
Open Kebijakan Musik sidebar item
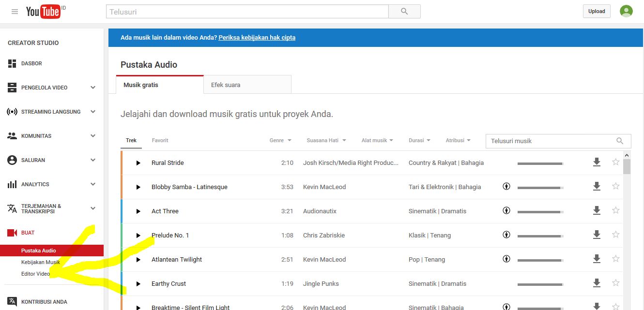[x=41, y=262]
